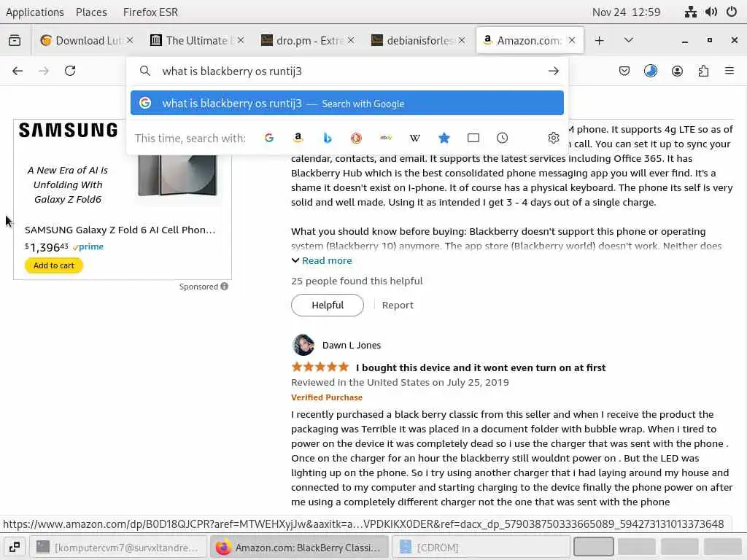Search bookmarks using the star icon

tap(444, 138)
